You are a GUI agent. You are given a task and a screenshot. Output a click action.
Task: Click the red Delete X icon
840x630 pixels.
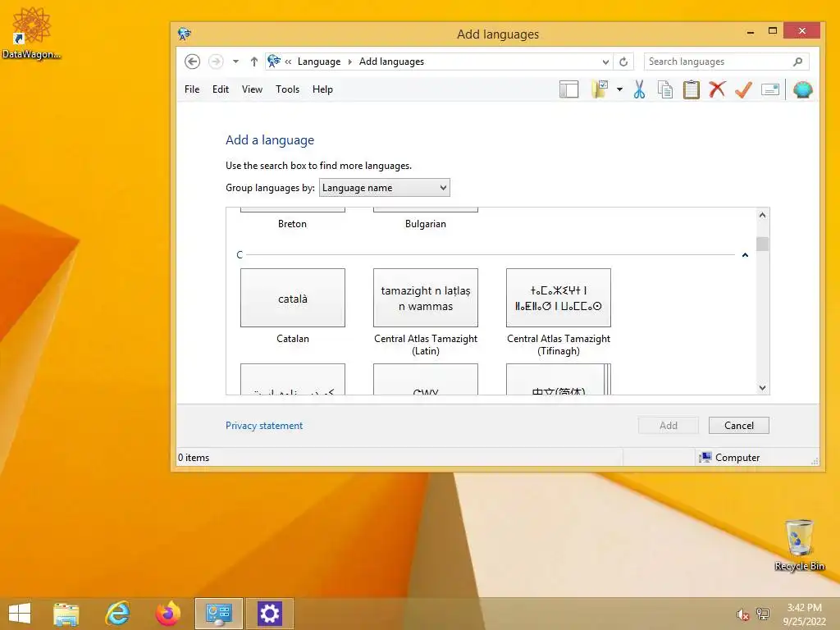tap(717, 89)
